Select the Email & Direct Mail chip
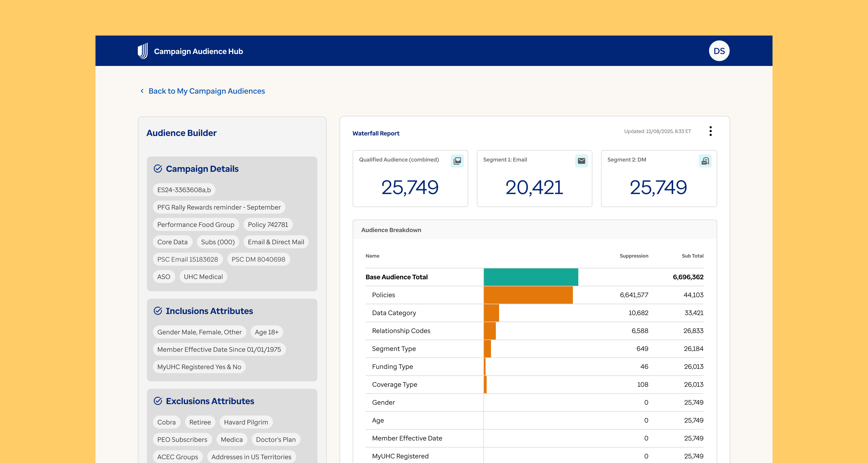The width and height of the screenshot is (868, 463). [276, 242]
